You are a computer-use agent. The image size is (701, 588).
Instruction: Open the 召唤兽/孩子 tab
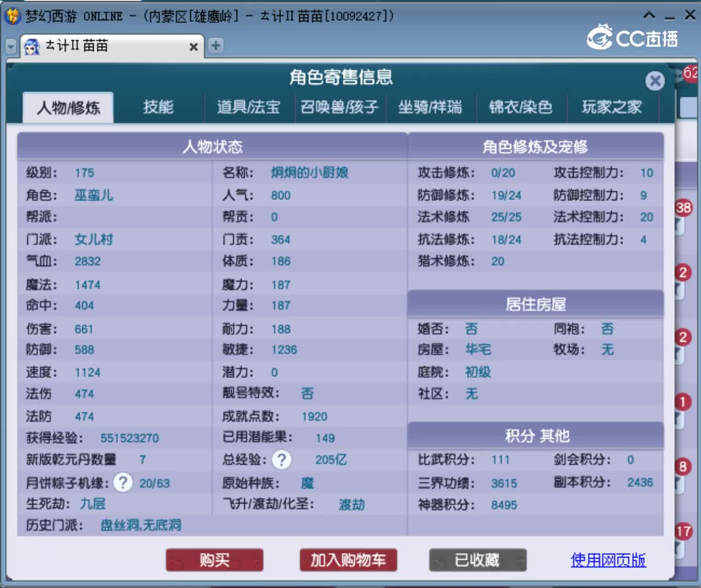pos(340,107)
